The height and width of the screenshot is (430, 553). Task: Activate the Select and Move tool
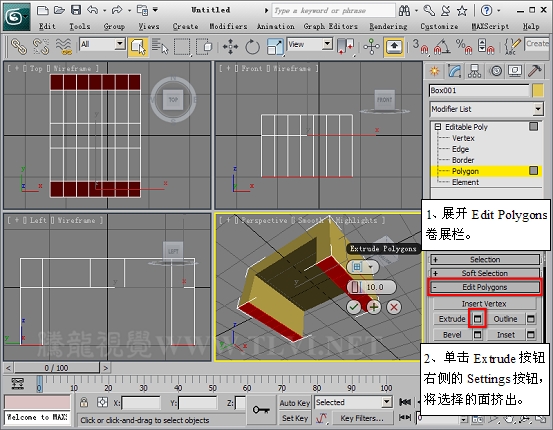[x=230, y=47]
